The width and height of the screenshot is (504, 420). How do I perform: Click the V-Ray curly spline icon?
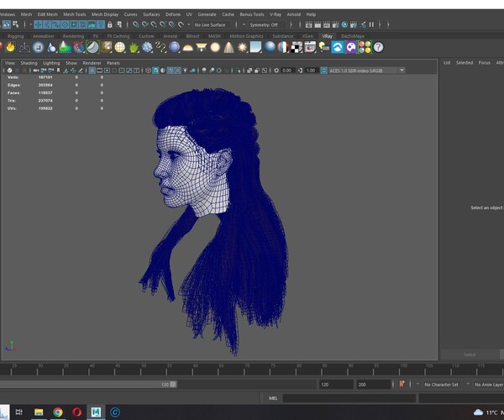160,47
